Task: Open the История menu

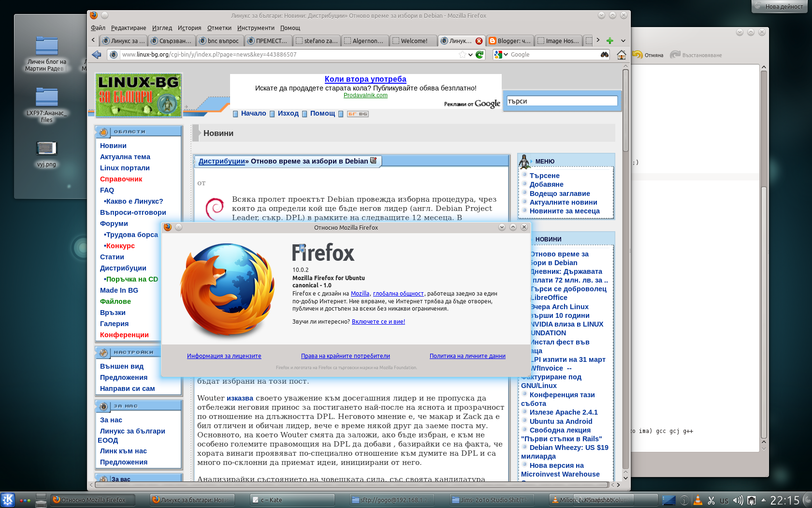Action: [189, 28]
